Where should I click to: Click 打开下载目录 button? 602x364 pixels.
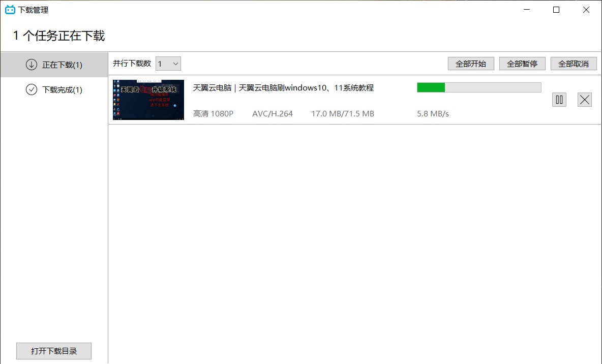[54, 351]
